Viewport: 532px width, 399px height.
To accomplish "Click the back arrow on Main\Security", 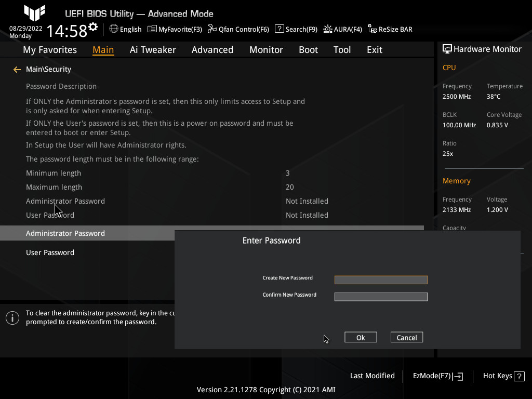I will coord(17,69).
